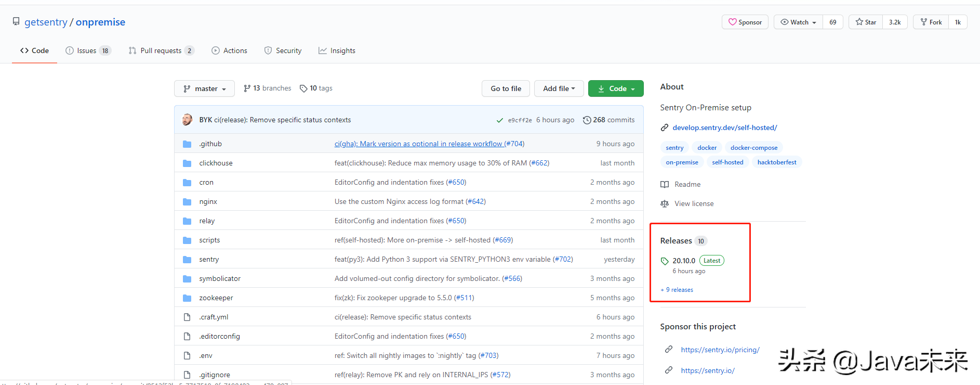
Task: View the 10 tags list
Action: pyautogui.click(x=316, y=88)
